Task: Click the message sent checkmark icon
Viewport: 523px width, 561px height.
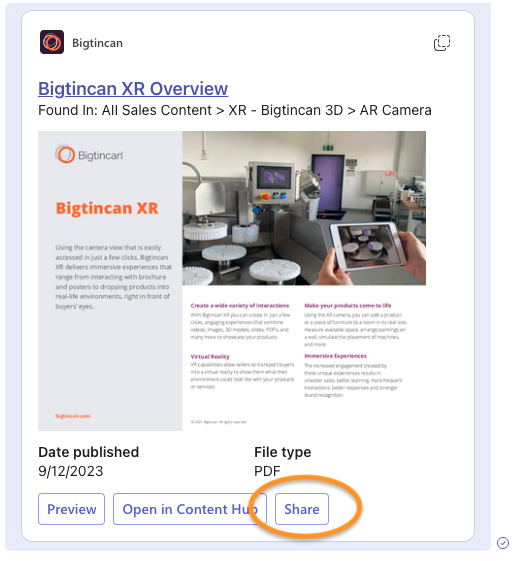Action: tap(503, 543)
